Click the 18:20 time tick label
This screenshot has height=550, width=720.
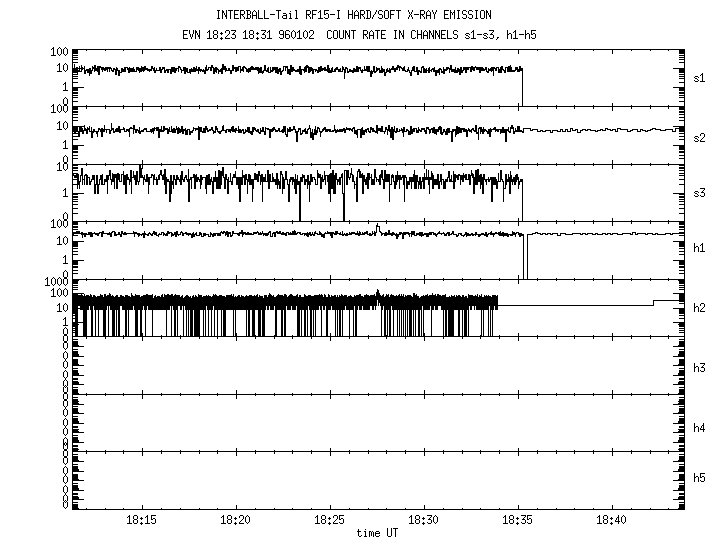pyautogui.click(x=235, y=520)
